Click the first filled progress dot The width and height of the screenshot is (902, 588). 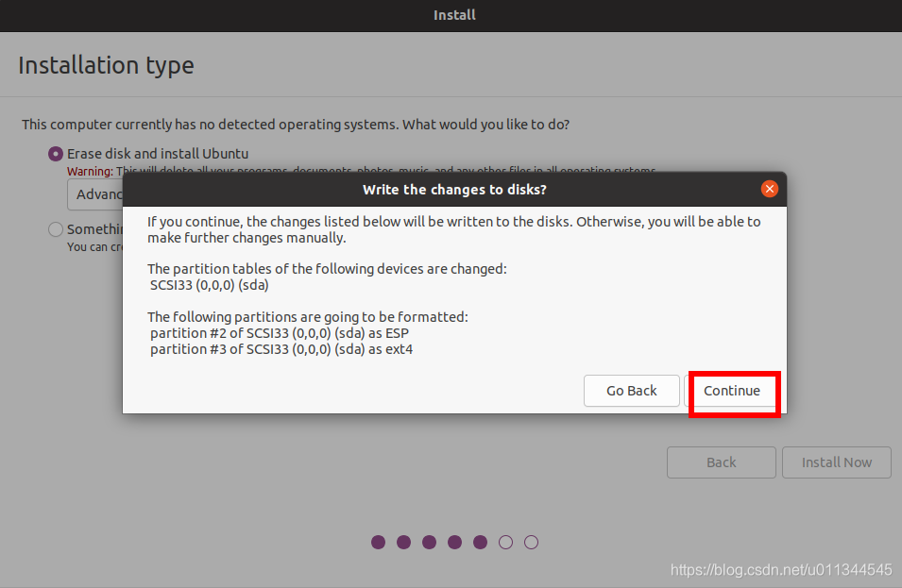378,542
